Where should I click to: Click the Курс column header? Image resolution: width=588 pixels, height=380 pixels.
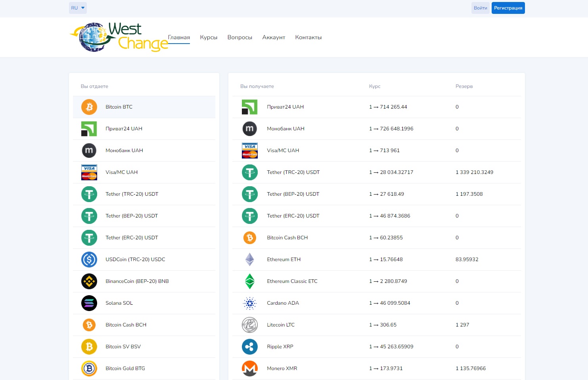(375, 86)
